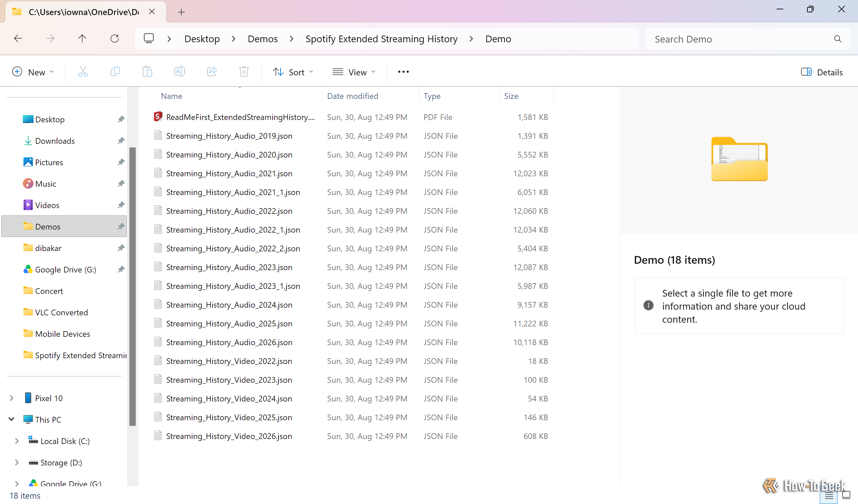The width and height of the screenshot is (858, 504).
Task: Click chevron after Desktop in breadcrumb
Action: point(234,39)
